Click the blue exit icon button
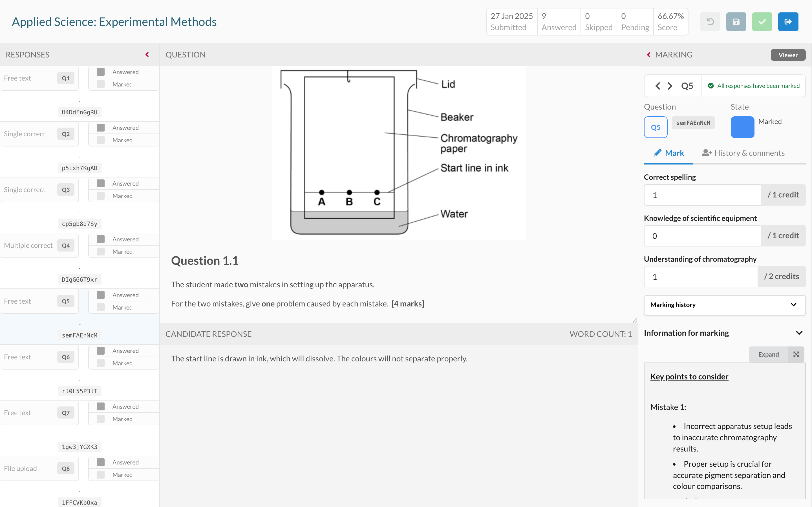The height and width of the screenshot is (507, 812). tap(788, 22)
